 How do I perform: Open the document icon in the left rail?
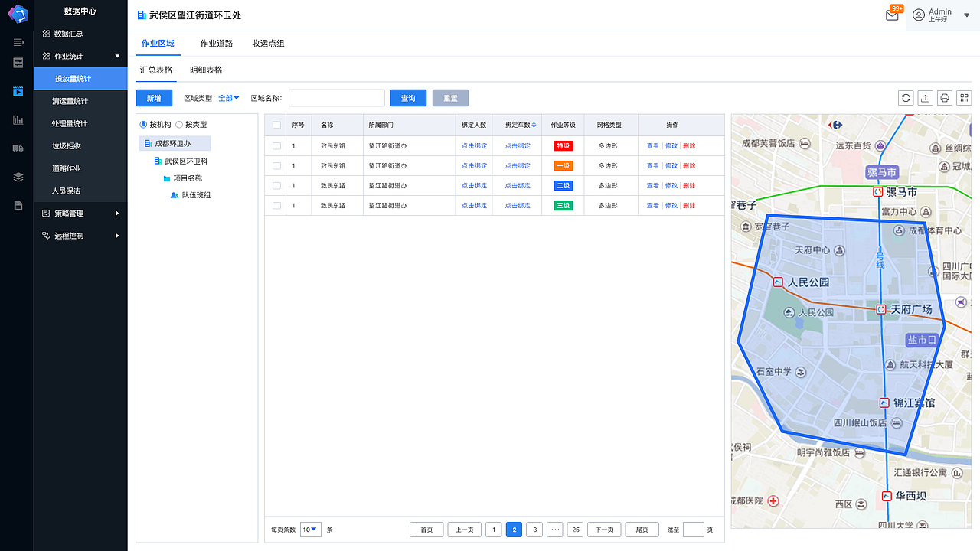pyautogui.click(x=18, y=205)
